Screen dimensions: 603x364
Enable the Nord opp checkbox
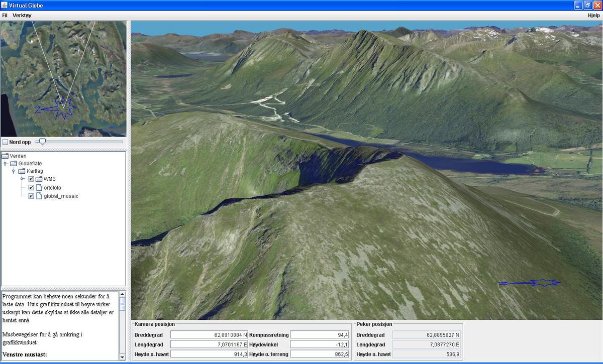click(5, 142)
